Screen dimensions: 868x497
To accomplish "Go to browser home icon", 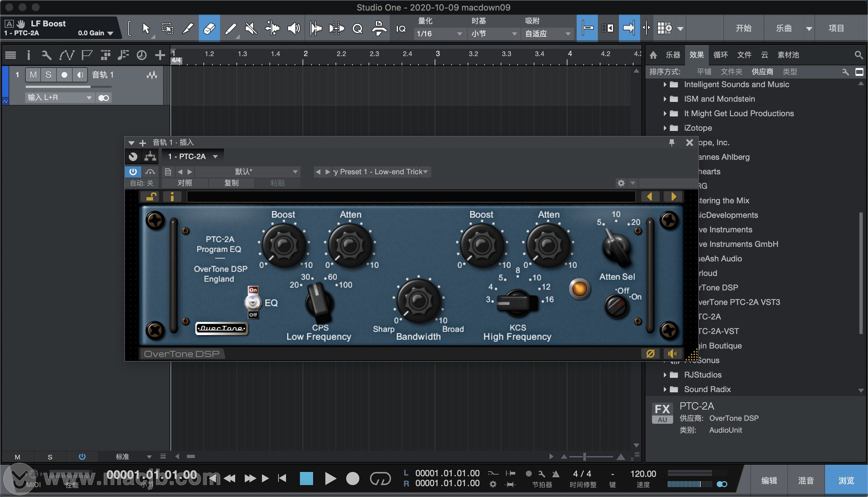I will (x=653, y=55).
